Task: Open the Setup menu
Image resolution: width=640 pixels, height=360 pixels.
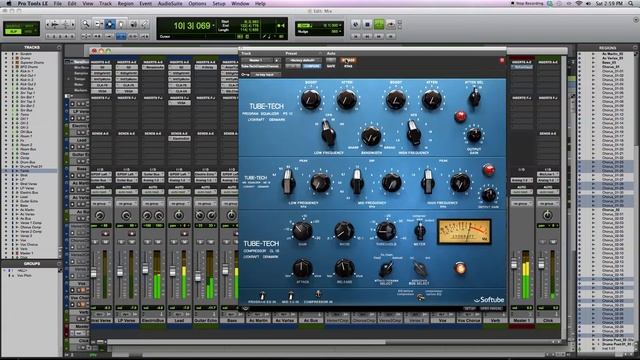Action: (x=219, y=3)
